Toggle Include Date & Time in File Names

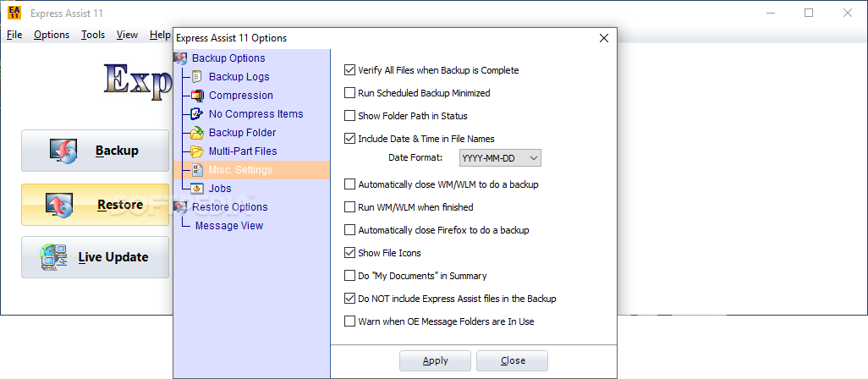tap(349, 139)
